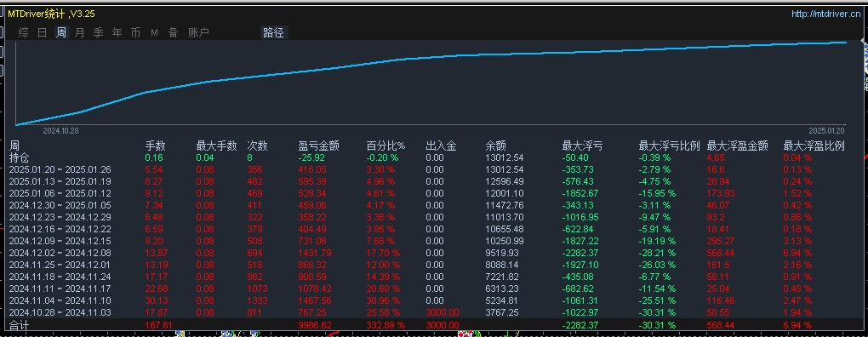The height and width of the screenshot is (337, 868).
Task: Click the 合计 total row label
Action: pos(20,325)
